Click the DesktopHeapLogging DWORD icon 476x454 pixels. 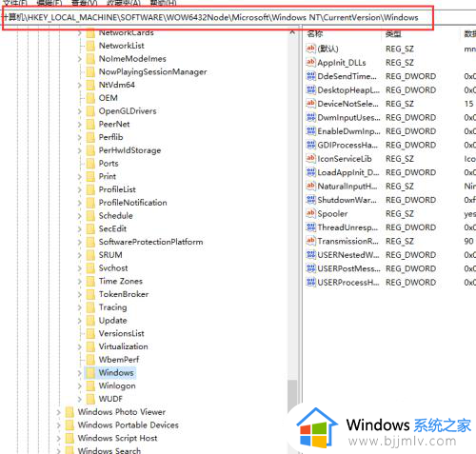point(310,89)
